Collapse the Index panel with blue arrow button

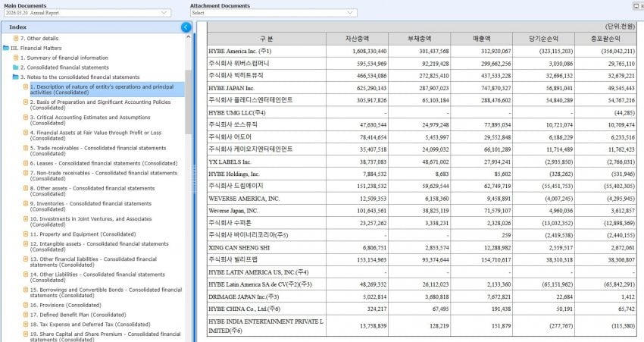[x=186, y=27]
